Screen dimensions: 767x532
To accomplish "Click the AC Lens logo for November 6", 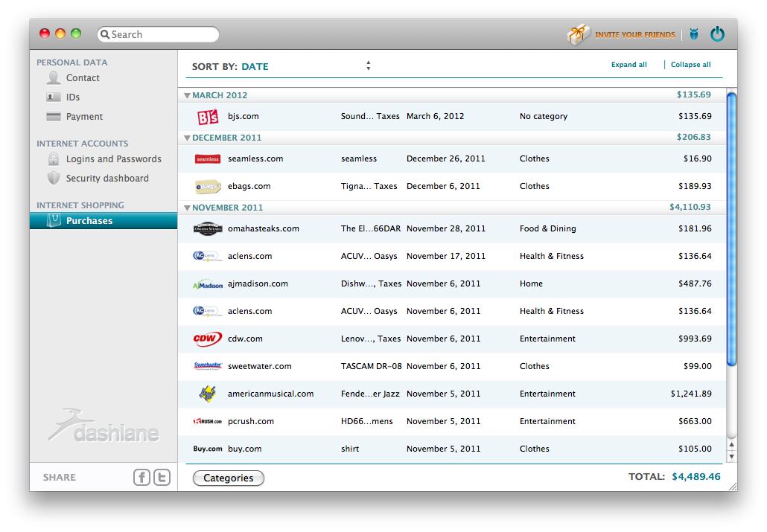I will pos(208,311).
